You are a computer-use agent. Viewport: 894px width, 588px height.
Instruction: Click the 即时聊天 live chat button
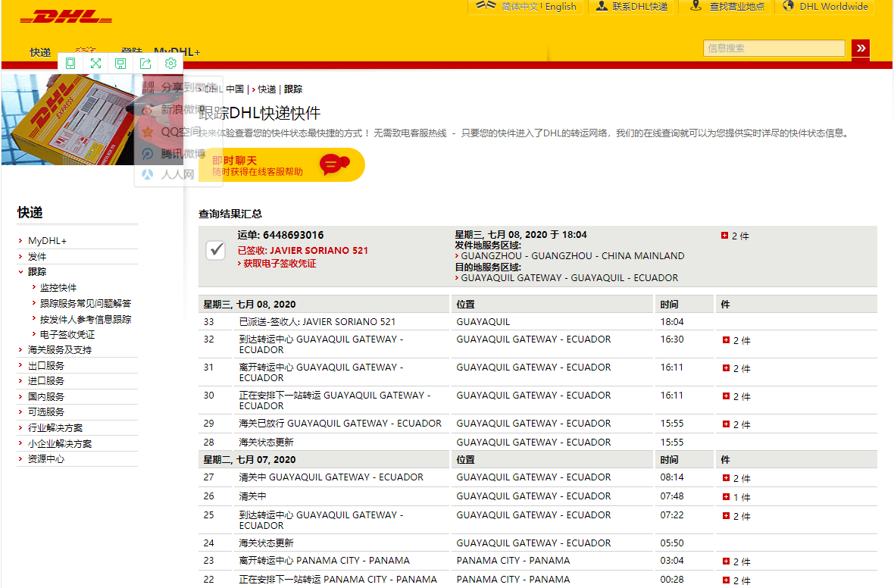[282, 165]
